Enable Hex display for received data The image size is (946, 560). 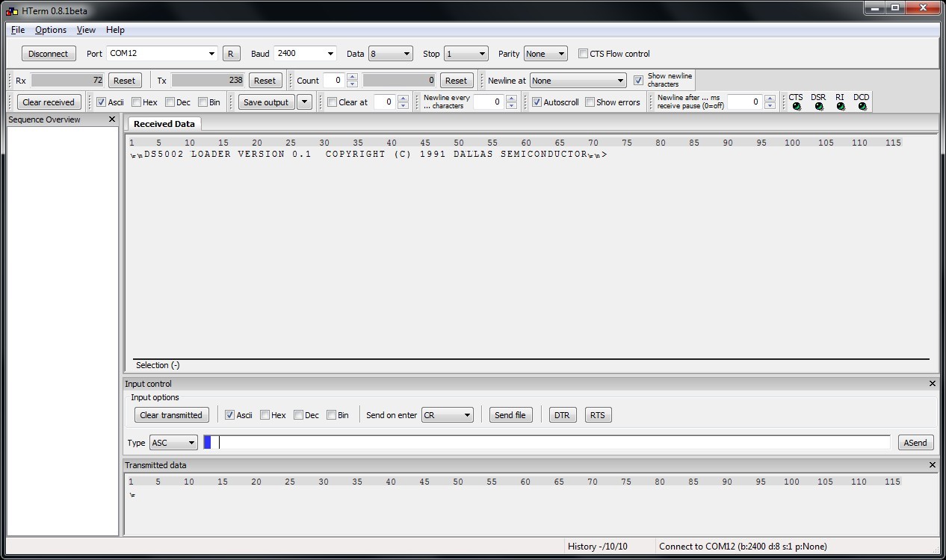[x=137, y=102]
